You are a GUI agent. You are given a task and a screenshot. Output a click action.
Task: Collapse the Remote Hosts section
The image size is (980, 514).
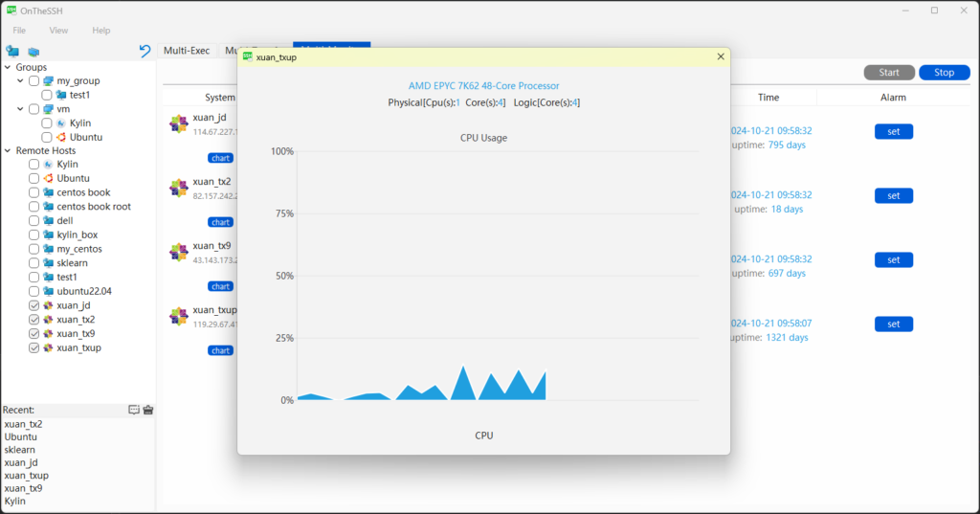coord(8,151)
